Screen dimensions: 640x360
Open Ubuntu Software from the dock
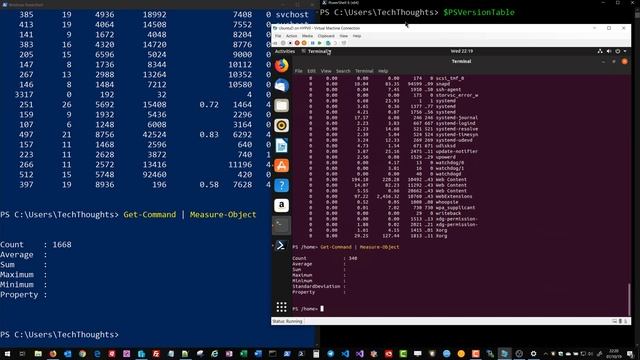281,165
